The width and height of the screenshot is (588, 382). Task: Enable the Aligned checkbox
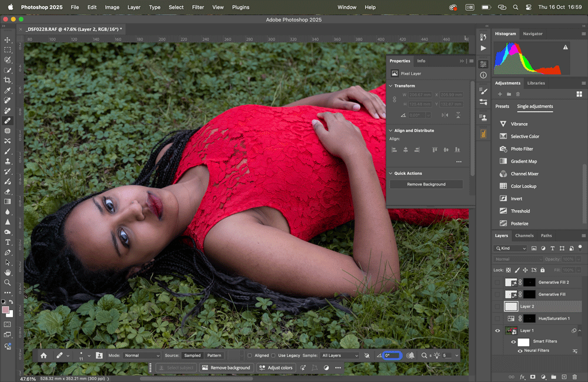click(250, 356)
